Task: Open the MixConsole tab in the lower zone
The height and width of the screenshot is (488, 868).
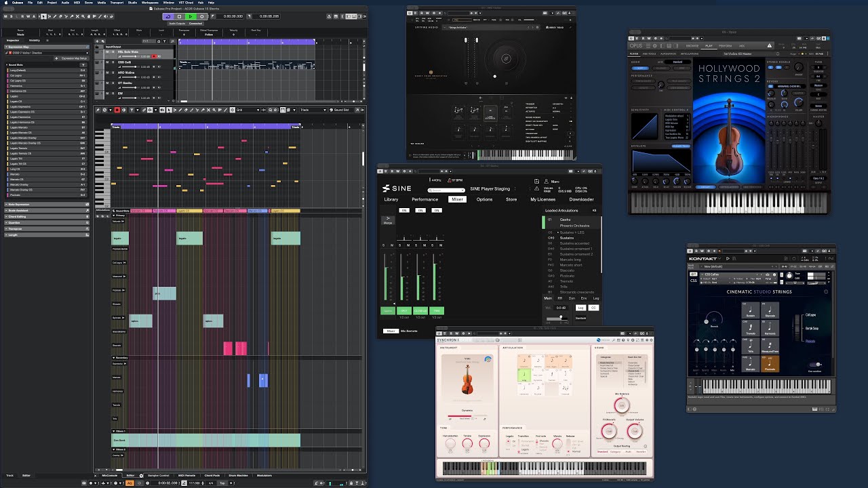Action: coord(110,476)
